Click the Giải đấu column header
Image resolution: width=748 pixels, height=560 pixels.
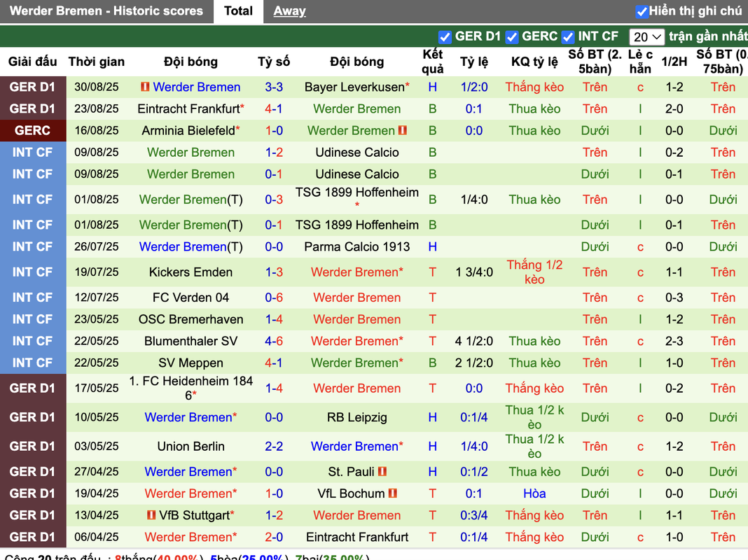(32, 62)
